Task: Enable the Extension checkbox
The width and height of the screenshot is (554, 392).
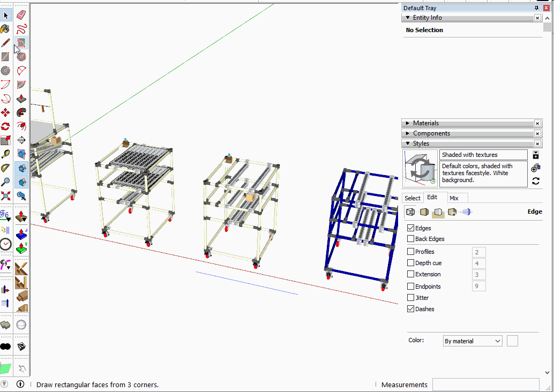Action: (410, 274)
